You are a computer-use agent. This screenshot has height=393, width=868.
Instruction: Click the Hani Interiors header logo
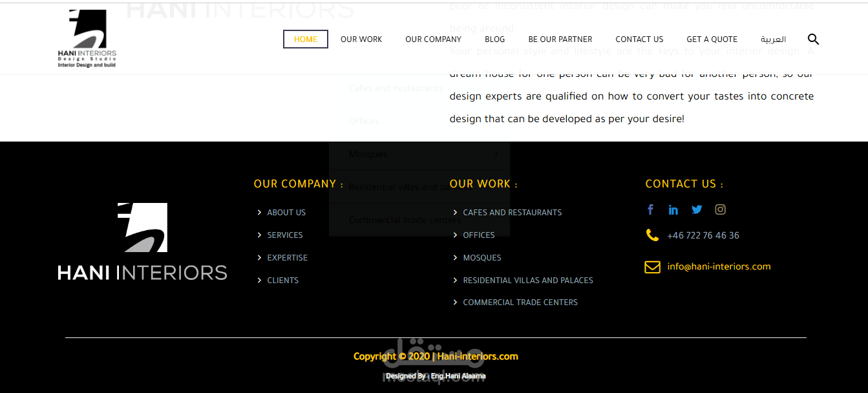(87, 39)
